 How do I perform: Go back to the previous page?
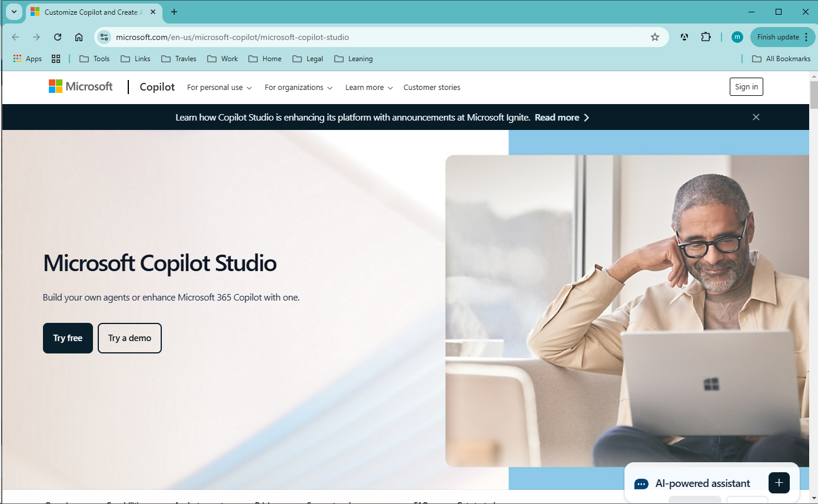pos(16,37)
